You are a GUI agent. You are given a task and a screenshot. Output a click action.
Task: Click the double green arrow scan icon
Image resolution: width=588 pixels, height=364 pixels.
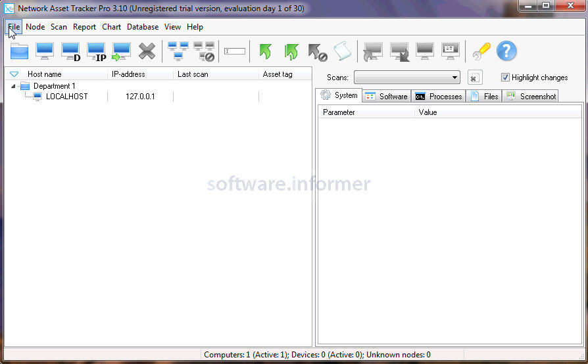click(291, 52)
